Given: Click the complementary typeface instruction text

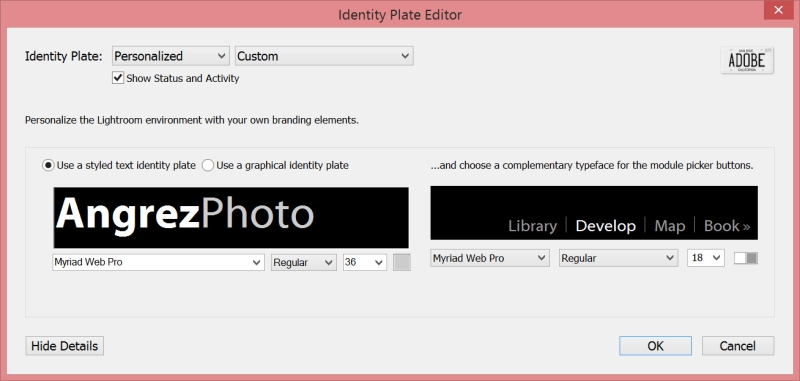Looking at the screenshot, I should (x=592, y=165).
